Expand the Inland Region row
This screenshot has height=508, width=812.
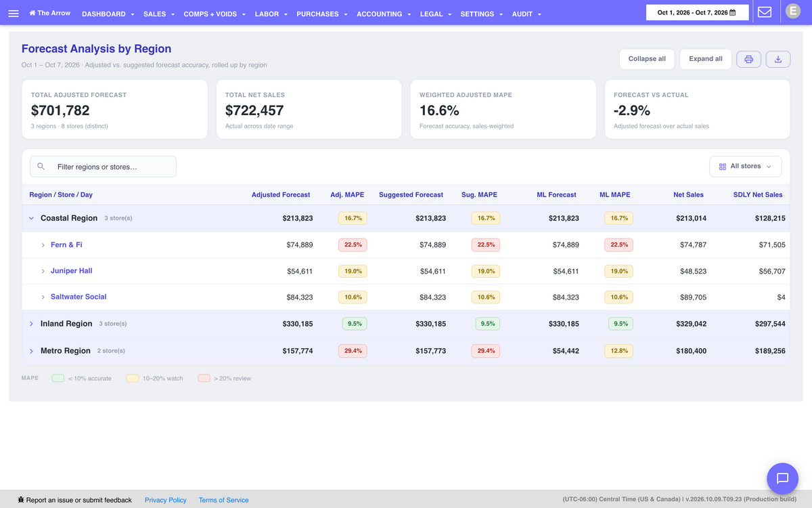click(x=31, y=324)
